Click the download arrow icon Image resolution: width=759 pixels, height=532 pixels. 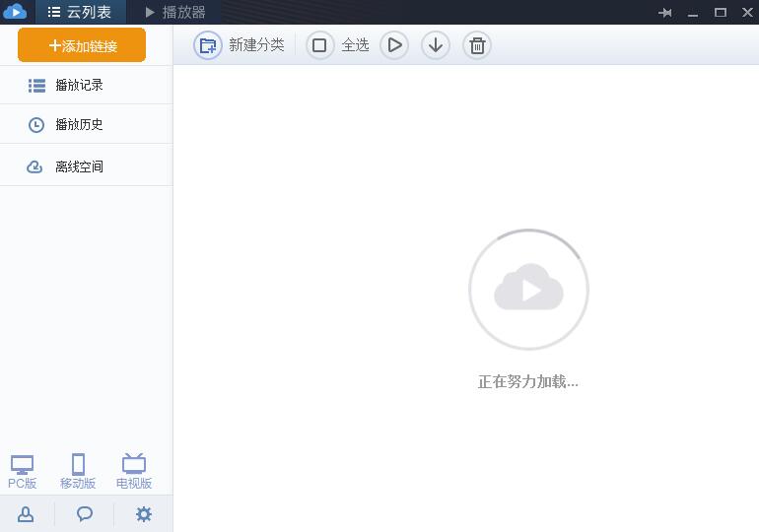[436, 45]
